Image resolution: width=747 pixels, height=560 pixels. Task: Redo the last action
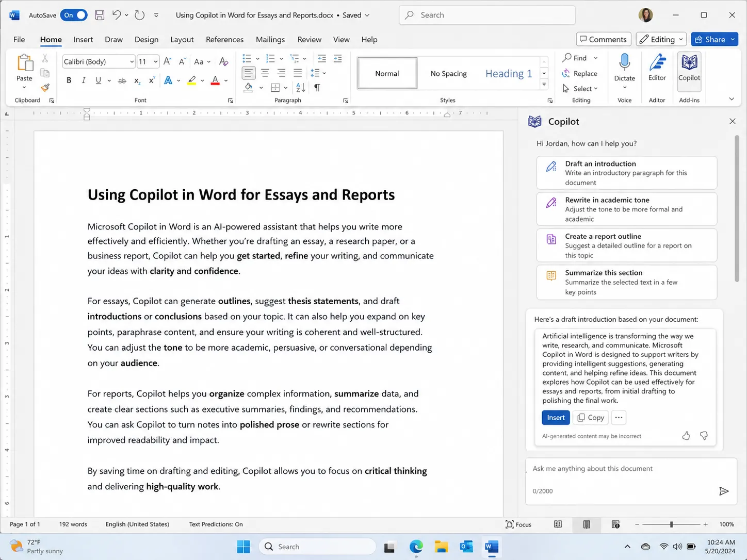139,15
